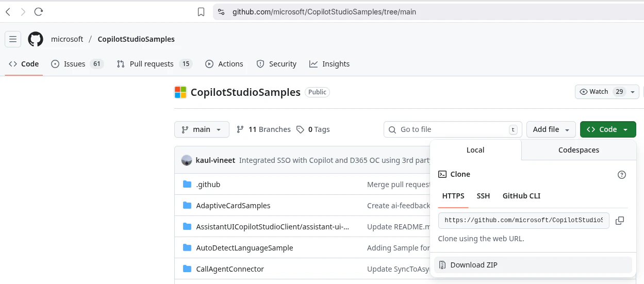Toggle the green Code dropdown button
This screenshot has height=284, width=644.
608,129
